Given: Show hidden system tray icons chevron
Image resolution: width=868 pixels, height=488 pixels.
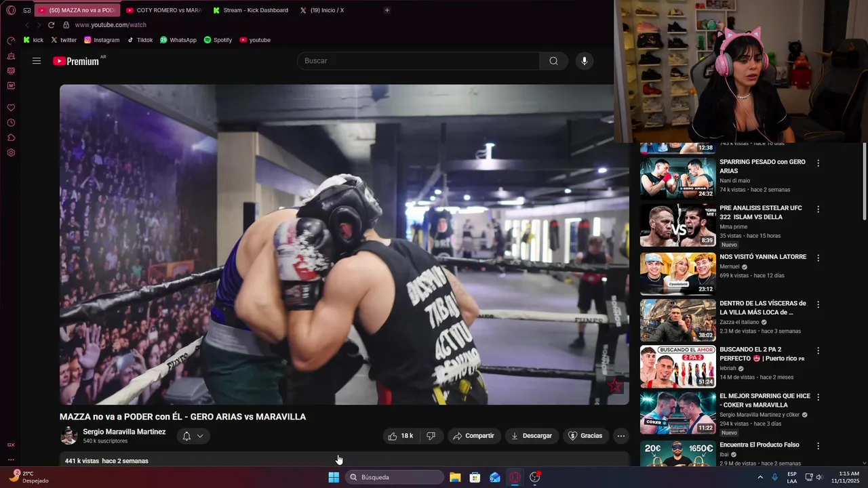Looking at the screenshot, I should (760, 477).
